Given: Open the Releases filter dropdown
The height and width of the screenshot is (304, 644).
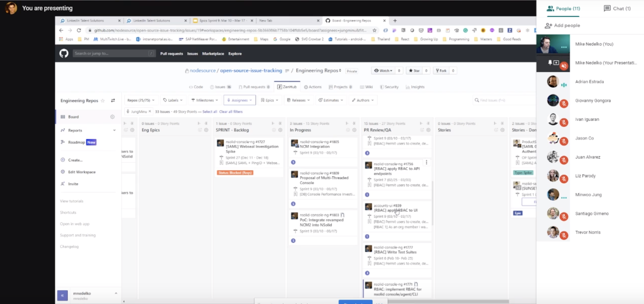Looking at the screenshot, I should point(298,100).
